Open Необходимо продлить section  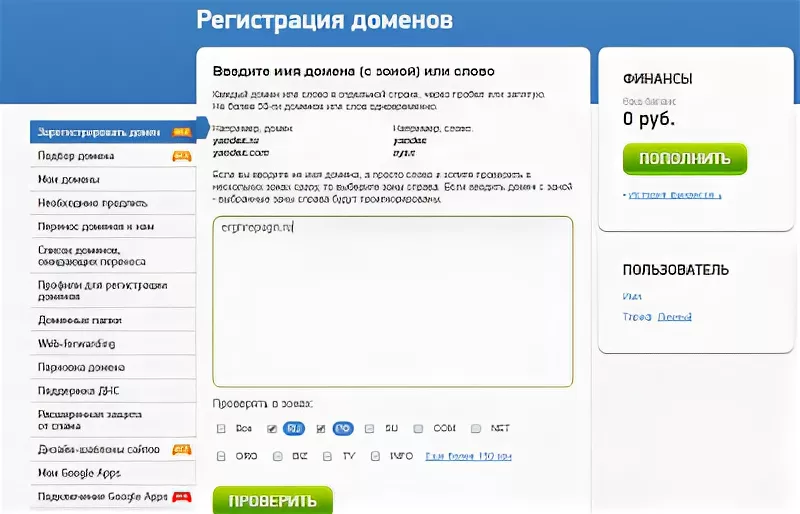click(x=113, y=203)
